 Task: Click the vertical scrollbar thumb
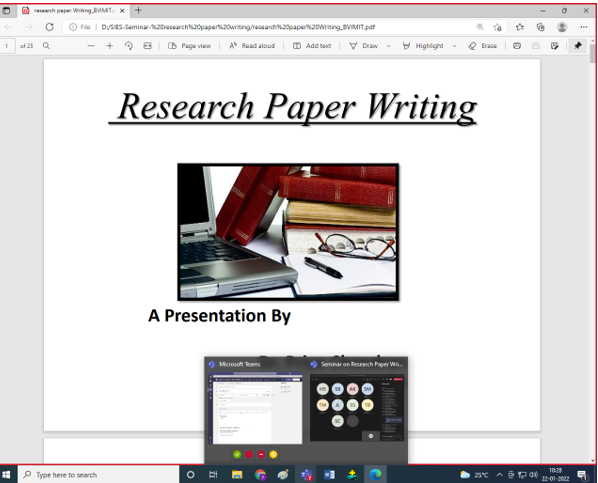[592, 54]
